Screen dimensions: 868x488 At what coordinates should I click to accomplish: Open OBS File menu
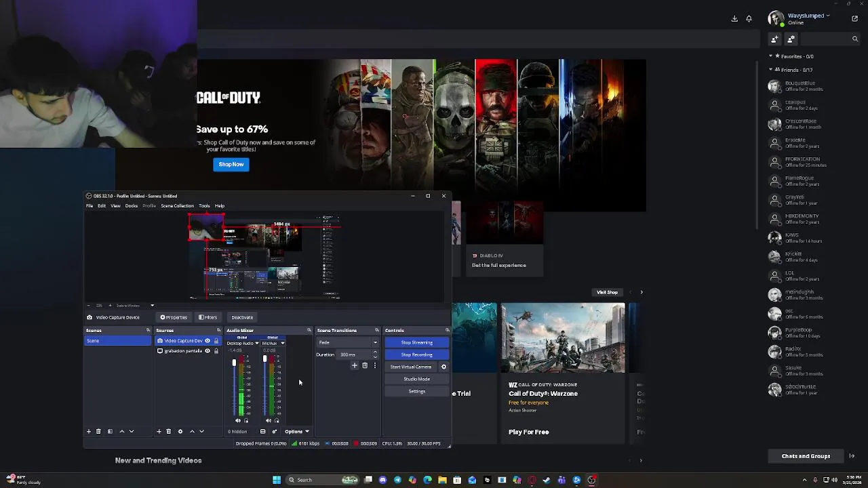pos(90,206)
